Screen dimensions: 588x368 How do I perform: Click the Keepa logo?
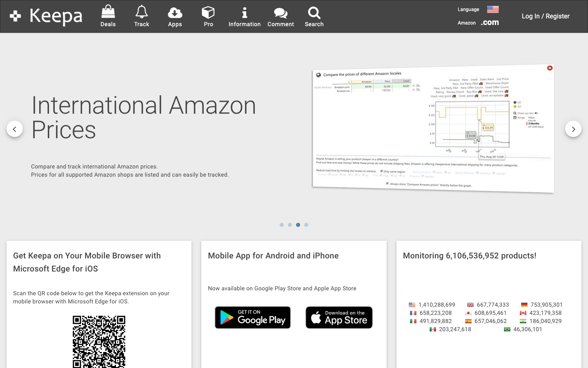(45, 16)
